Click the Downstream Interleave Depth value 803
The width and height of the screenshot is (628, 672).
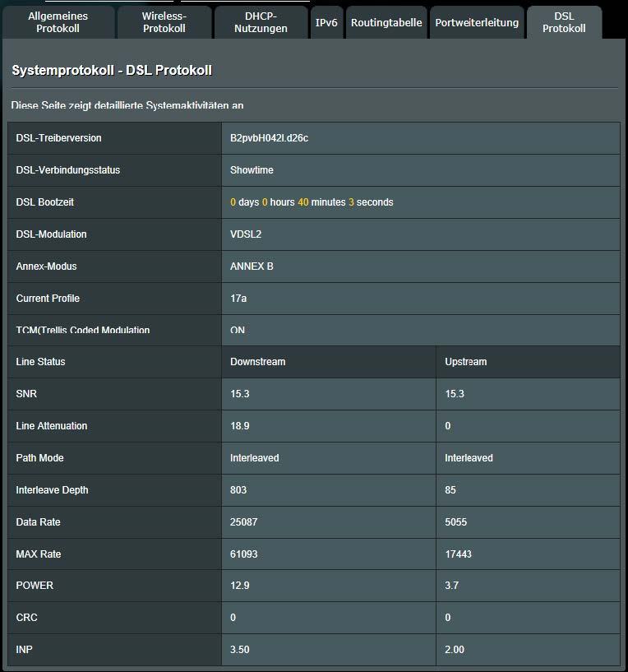(238, 490)
